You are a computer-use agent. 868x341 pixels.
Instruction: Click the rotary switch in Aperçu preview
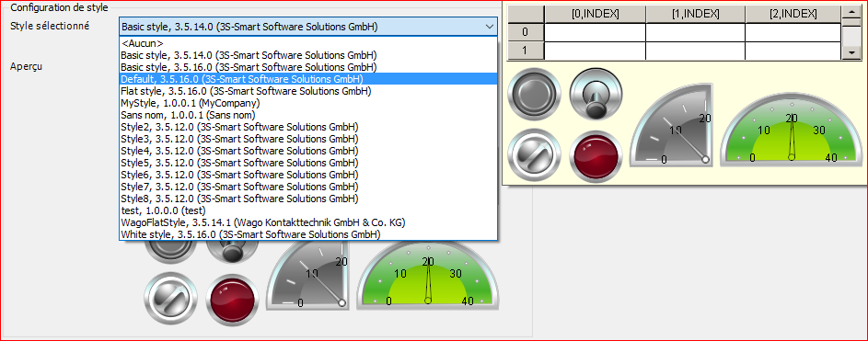coord(170,300)
